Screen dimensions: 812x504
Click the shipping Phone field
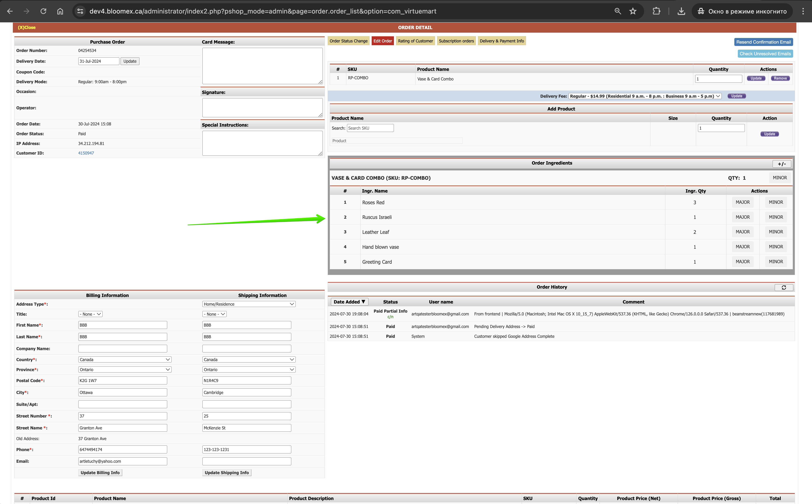[x=247, y=449]
